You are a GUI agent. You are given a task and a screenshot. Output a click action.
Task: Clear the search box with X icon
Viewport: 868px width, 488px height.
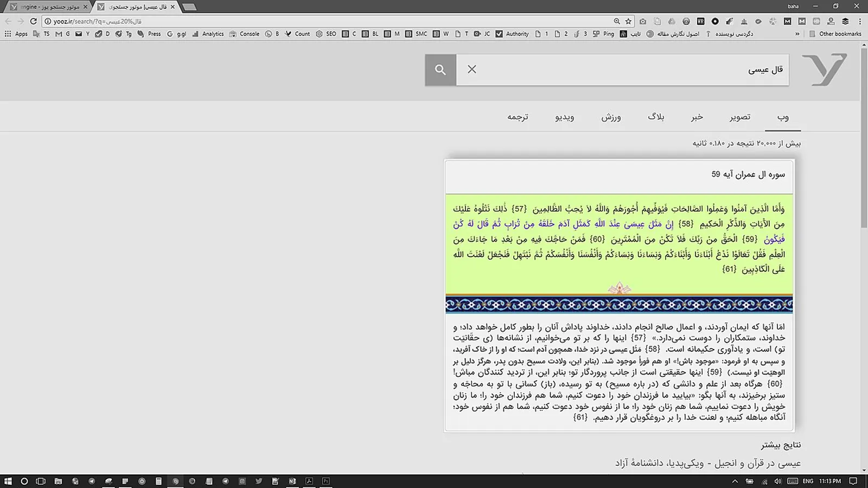[472, 69]
